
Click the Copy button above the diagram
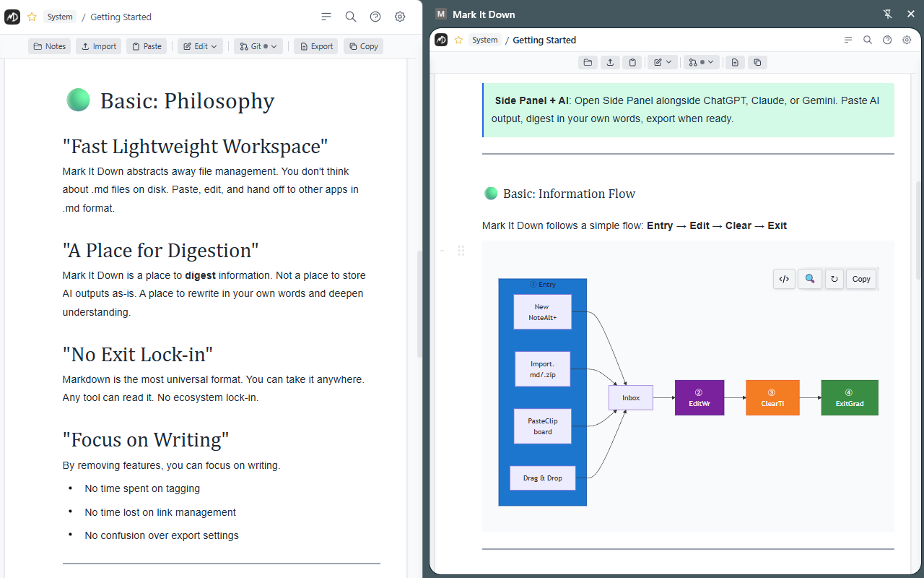point(860,279)
